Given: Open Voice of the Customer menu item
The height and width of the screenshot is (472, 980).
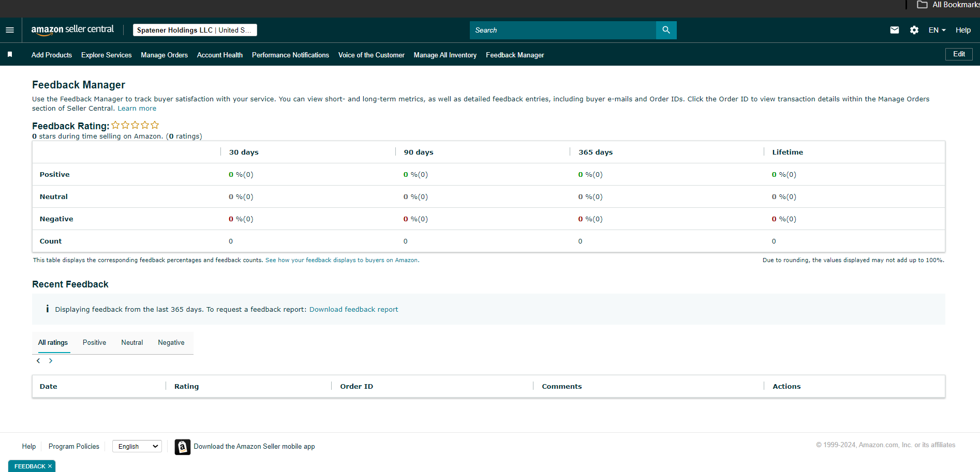Looking at the screenshot, I should pyautogui.click(x=372, y=55).
